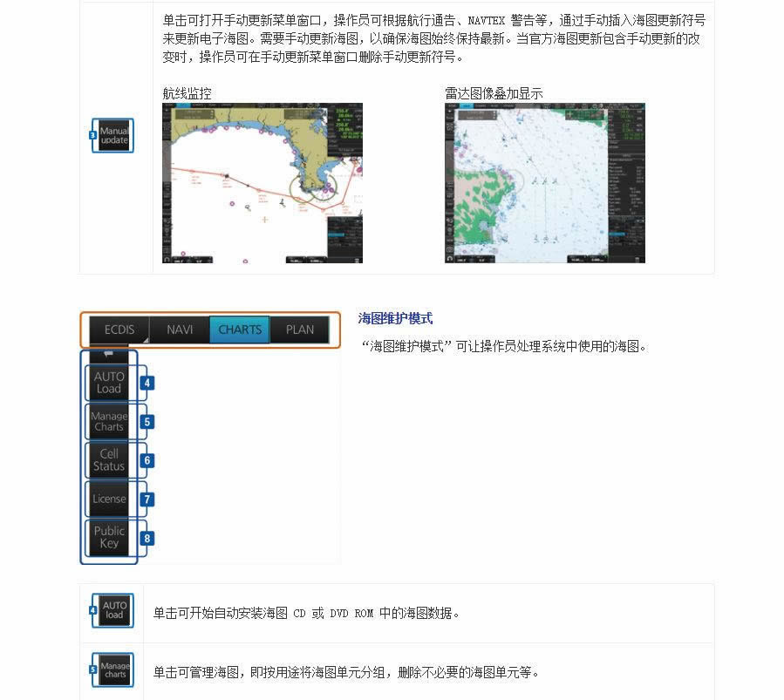This screenshot has height=700, width=784.
Task: Click the Manage charts icon in the description table
Action: click(x=114, y=669)
